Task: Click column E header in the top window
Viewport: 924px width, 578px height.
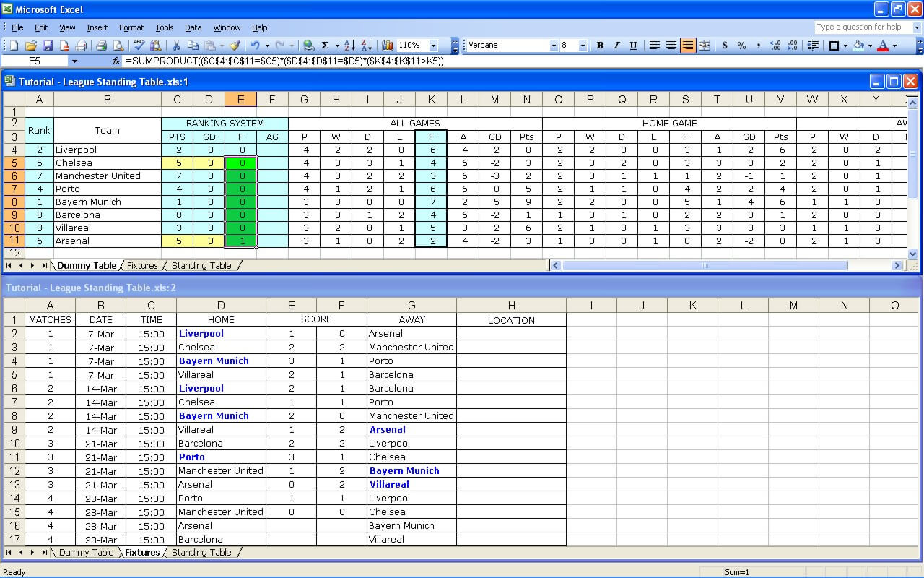Action: [x=240, y=100]
